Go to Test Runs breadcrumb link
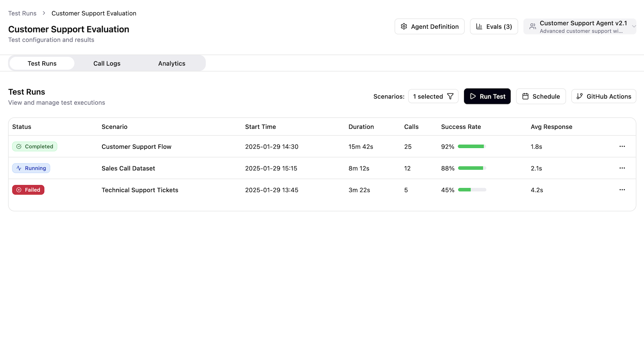The height and width of the screenshot is (364, 644). [22, 13]
